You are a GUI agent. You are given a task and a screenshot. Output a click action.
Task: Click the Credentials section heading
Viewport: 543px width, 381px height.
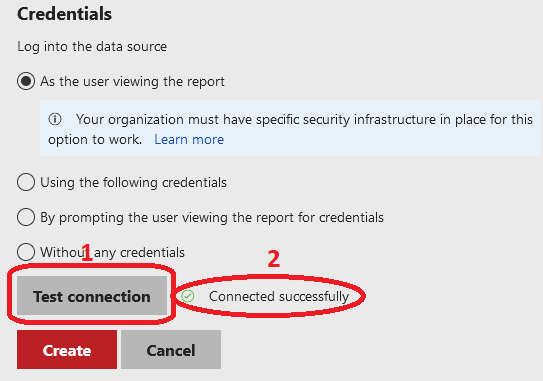coord(64,14)
